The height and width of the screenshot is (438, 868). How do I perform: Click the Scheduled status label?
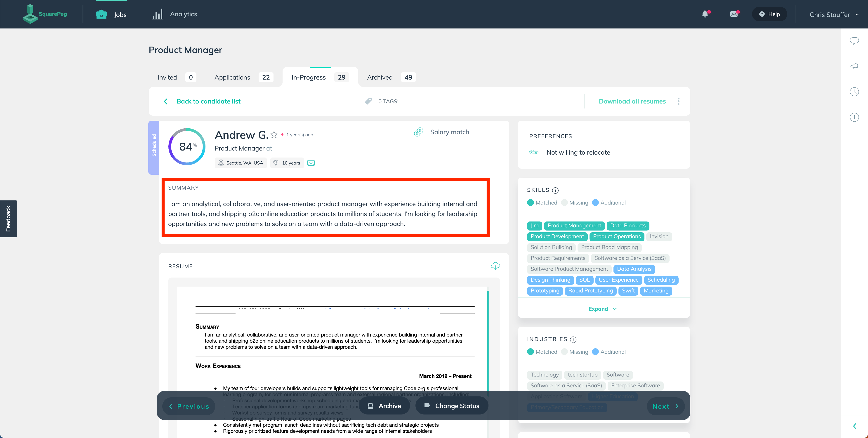pyautogui.click(x=154, y=147)
